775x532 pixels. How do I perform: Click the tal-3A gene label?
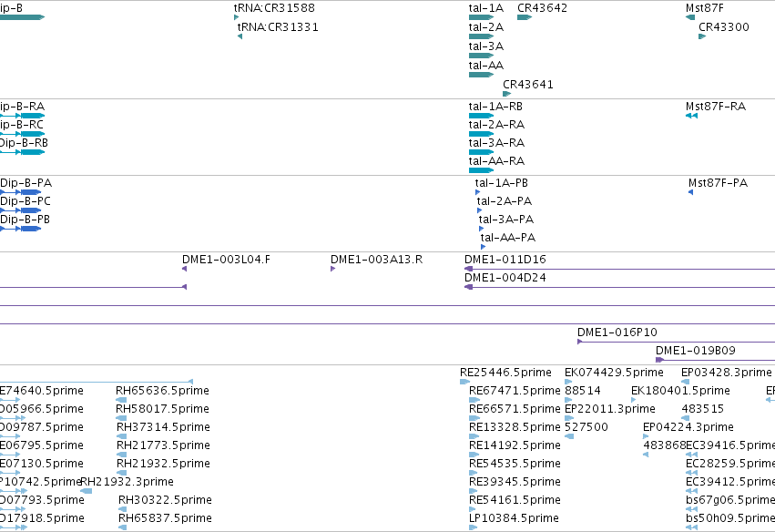pyautogui.click(x=486, y=46)
